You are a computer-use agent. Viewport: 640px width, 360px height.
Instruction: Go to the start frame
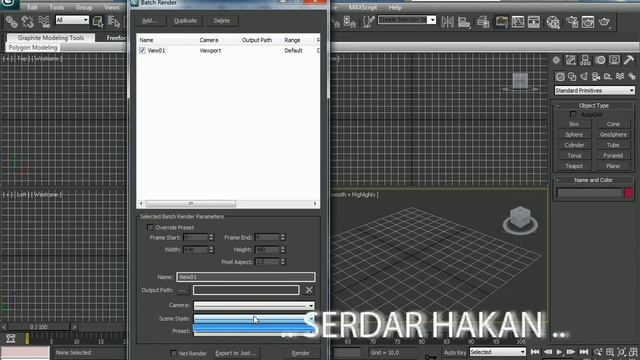[535, 352]
